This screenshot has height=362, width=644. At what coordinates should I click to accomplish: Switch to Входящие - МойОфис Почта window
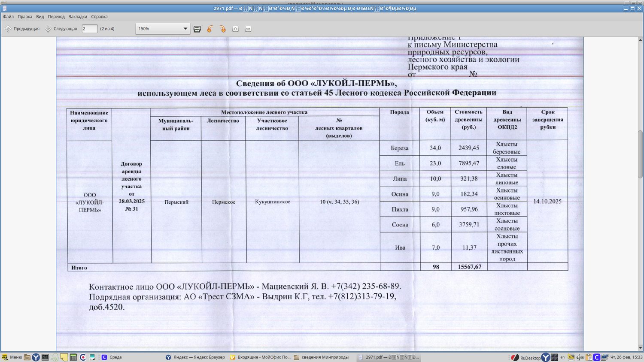click(260, 357)
